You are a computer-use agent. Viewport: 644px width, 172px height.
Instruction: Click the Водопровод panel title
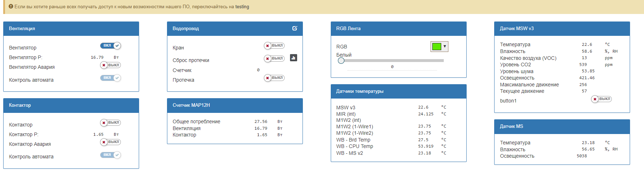186,28
